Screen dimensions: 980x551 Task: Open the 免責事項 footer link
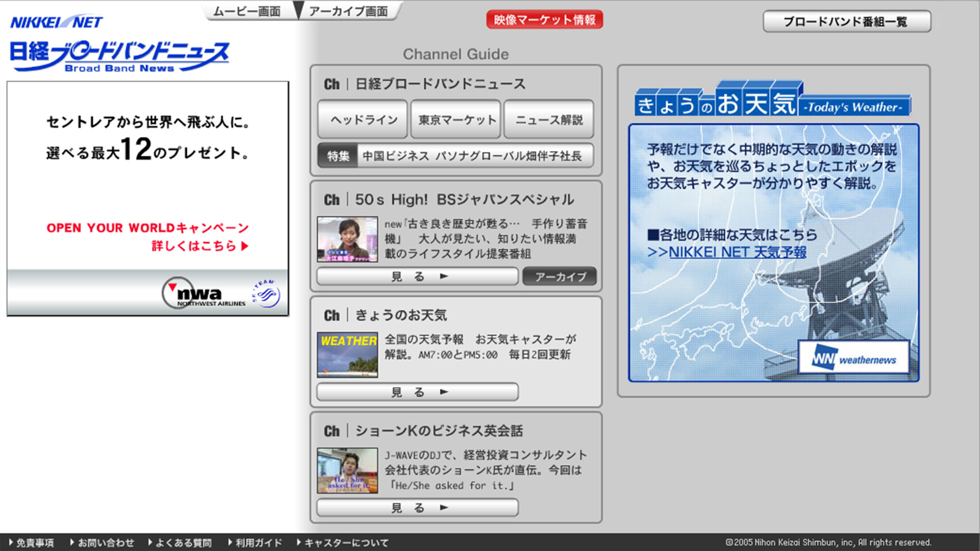tap(31, 543)
